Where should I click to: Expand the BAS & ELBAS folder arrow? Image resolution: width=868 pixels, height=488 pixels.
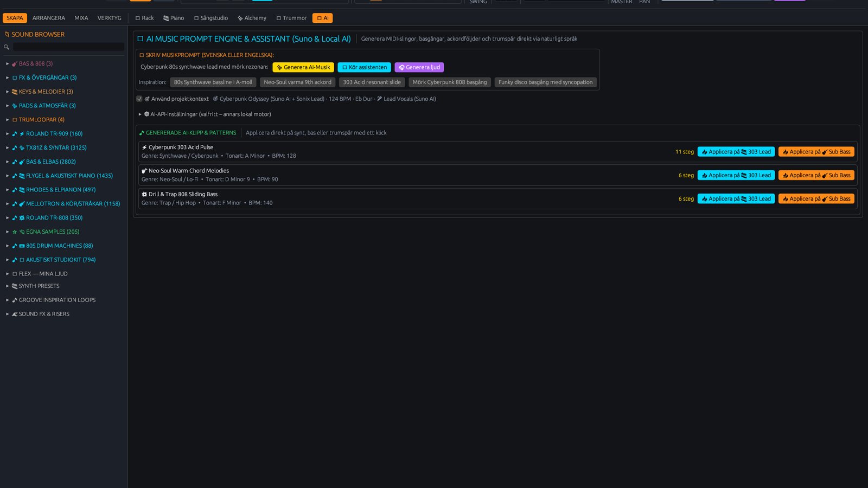point(8,162)
